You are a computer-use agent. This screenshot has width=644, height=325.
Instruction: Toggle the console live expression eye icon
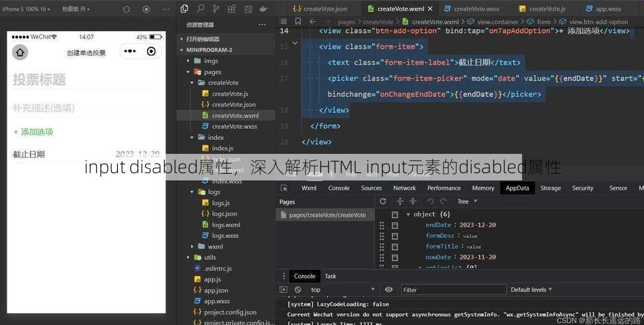(x=389, y=290)
